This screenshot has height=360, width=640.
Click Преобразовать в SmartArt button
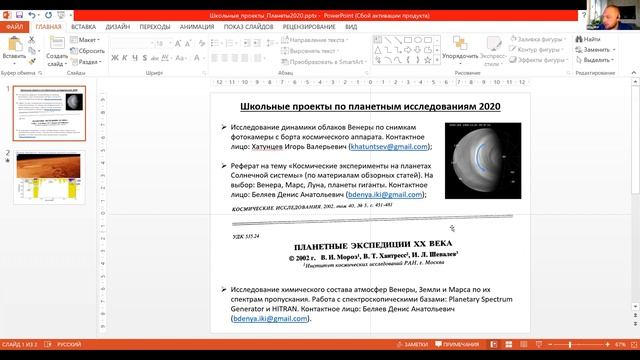tap(324, 62)
